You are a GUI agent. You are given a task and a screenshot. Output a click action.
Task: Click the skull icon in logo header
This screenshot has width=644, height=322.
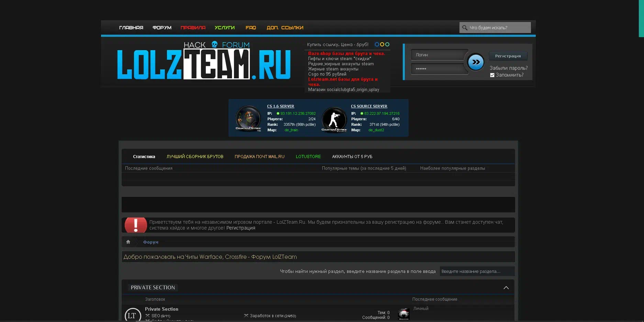click(x=214, y=44)
